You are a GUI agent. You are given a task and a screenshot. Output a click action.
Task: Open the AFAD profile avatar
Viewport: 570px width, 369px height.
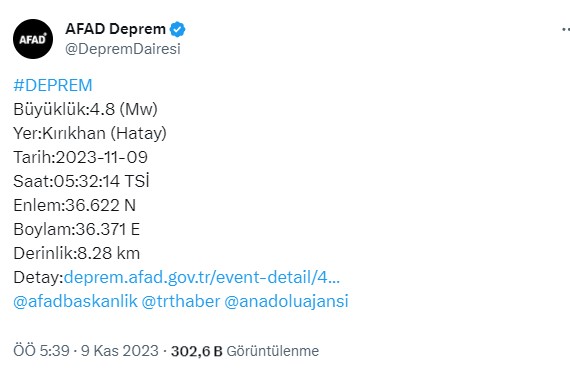click(x=33, y=39)
